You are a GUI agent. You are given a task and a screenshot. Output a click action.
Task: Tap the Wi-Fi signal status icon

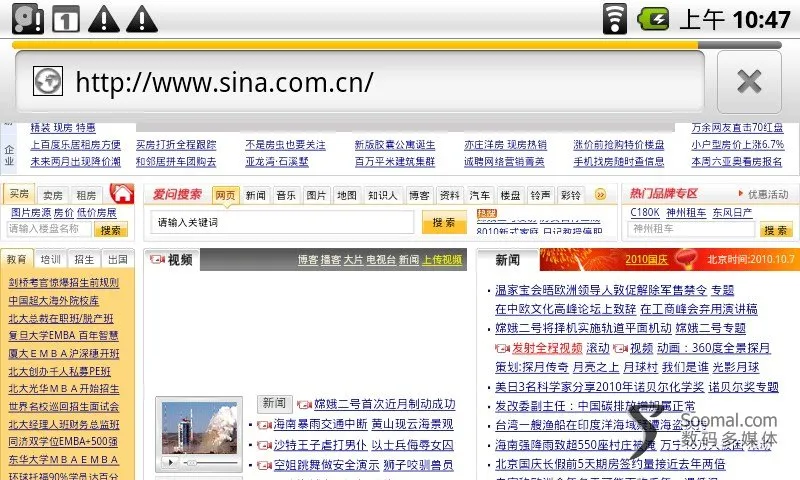tap(615, 19)
